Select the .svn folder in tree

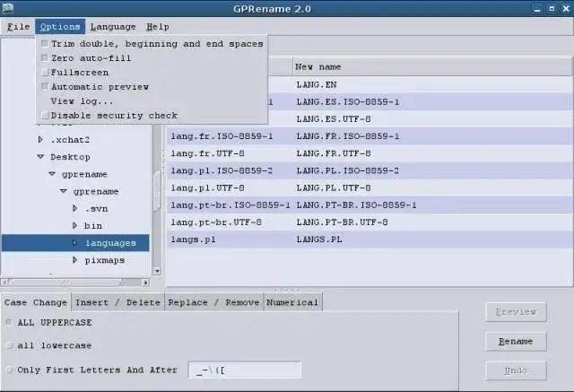[96, 209]
